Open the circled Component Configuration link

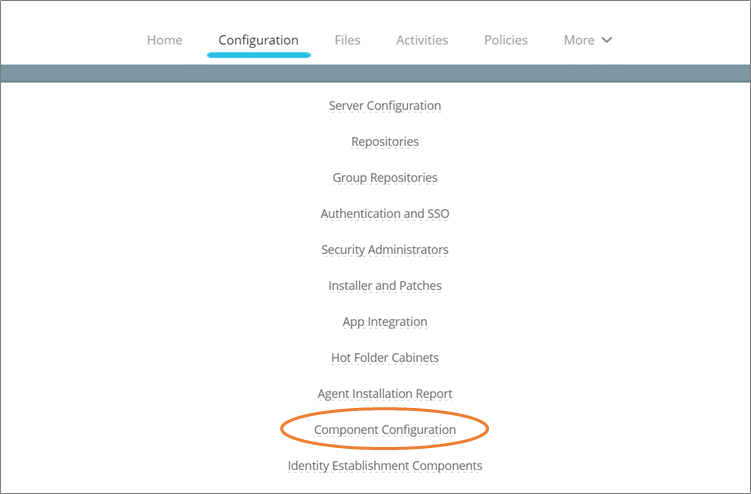(x=385, y=429)
